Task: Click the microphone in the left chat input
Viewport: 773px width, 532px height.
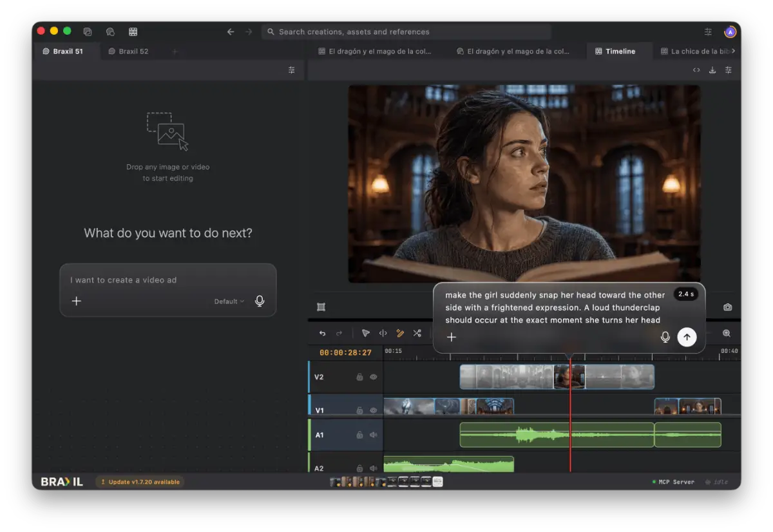Action: pos(260,301)
